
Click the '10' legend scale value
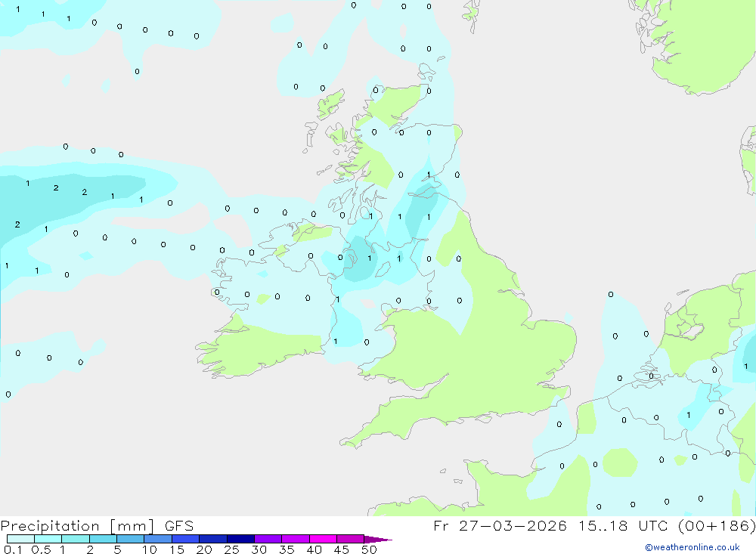pos(150,549)
